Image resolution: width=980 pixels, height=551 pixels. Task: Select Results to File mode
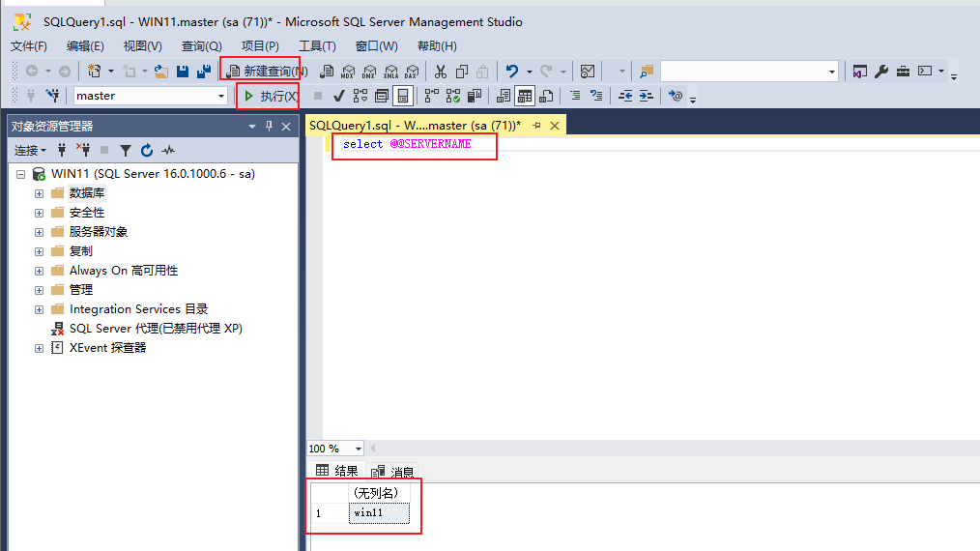pos(546,96)
